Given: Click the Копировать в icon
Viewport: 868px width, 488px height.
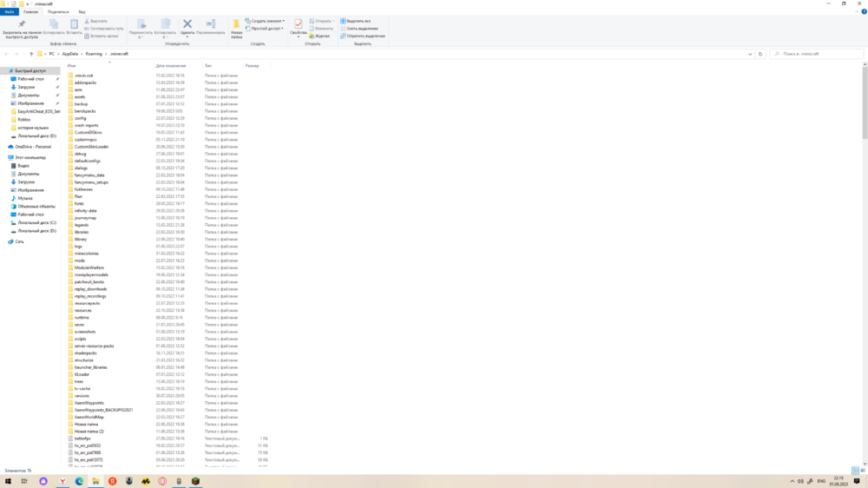Looking at the screenshot, I should tap(165, 24).
